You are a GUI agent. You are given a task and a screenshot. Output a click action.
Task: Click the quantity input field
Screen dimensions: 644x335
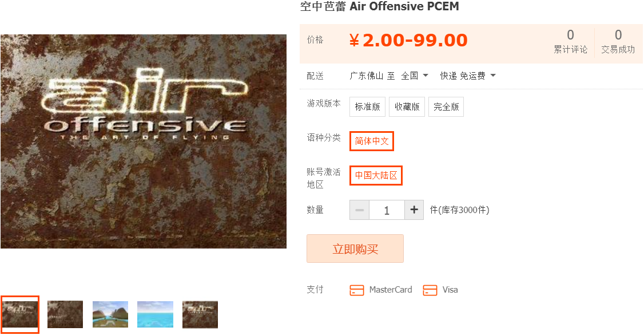(387, 210)
